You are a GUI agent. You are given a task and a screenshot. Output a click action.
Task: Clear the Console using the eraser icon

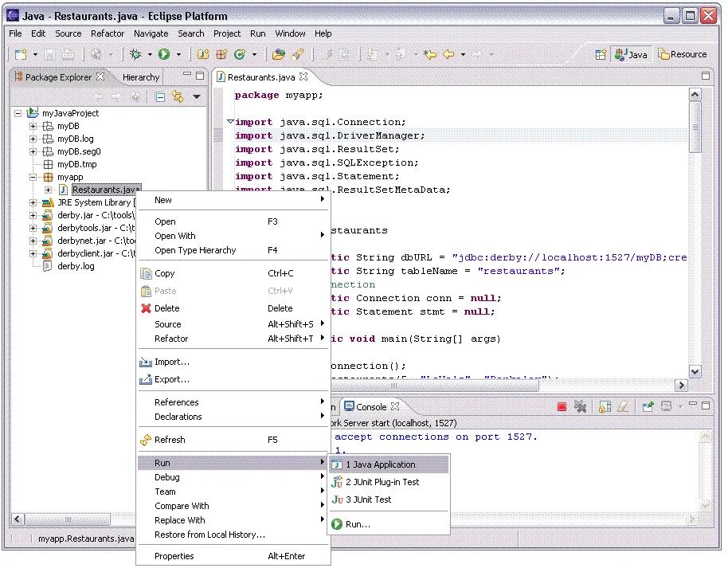(622, 406)
